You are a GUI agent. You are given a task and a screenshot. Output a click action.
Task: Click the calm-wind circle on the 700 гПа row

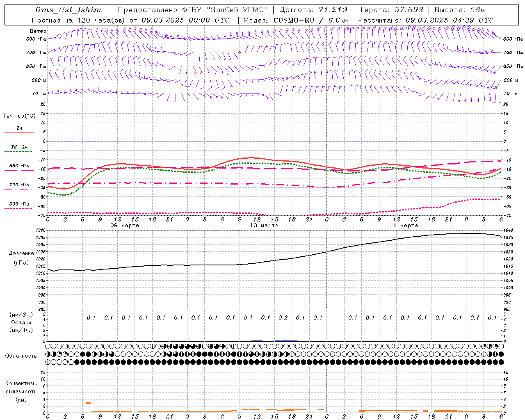coord(240,52)
